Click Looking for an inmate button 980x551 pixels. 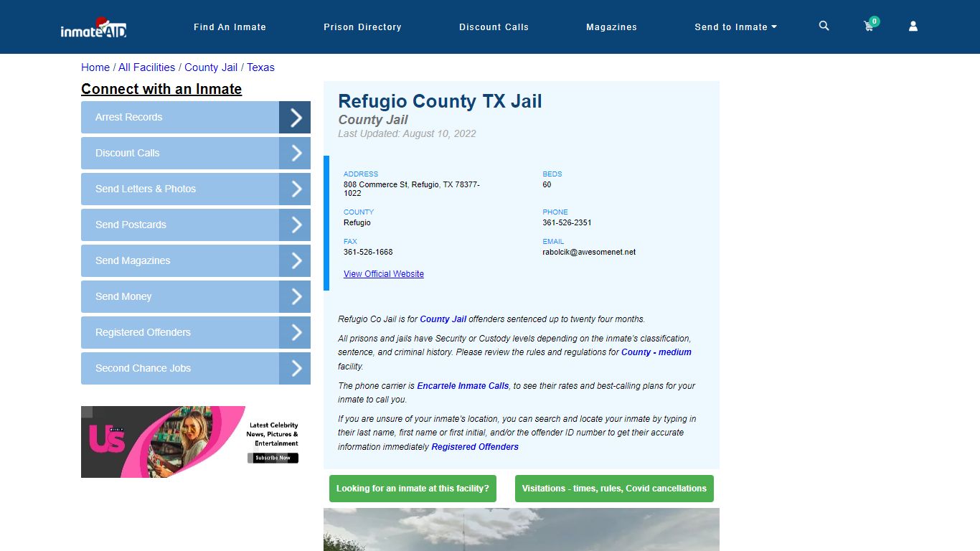(x=413, y=489)
